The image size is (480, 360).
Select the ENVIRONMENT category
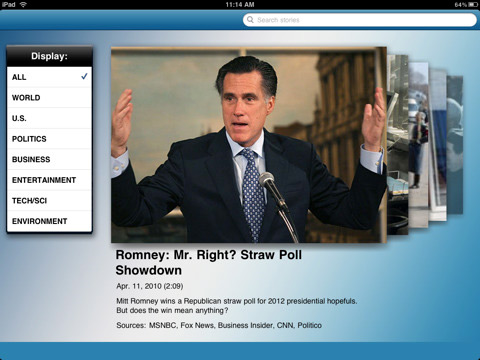click(49, 221)
